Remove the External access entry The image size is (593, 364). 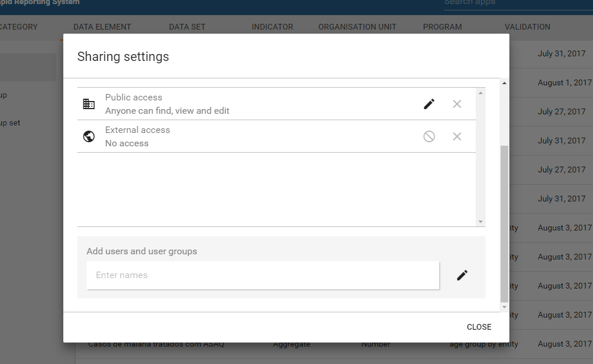click(457, 136)
